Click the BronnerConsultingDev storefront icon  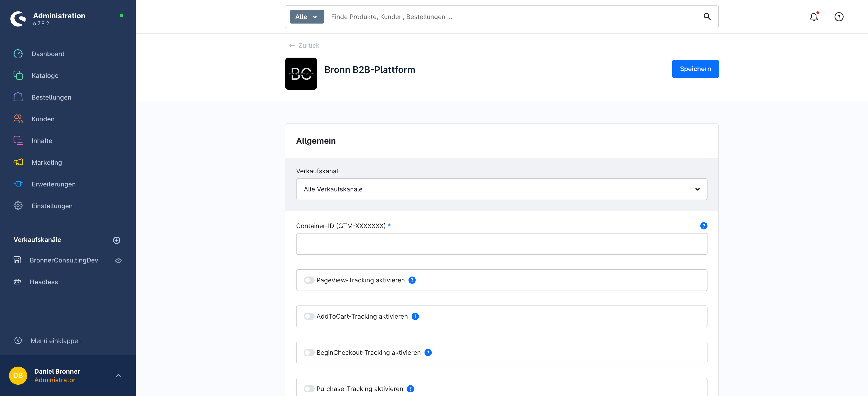pyautogui.click(x=17, y=260)
